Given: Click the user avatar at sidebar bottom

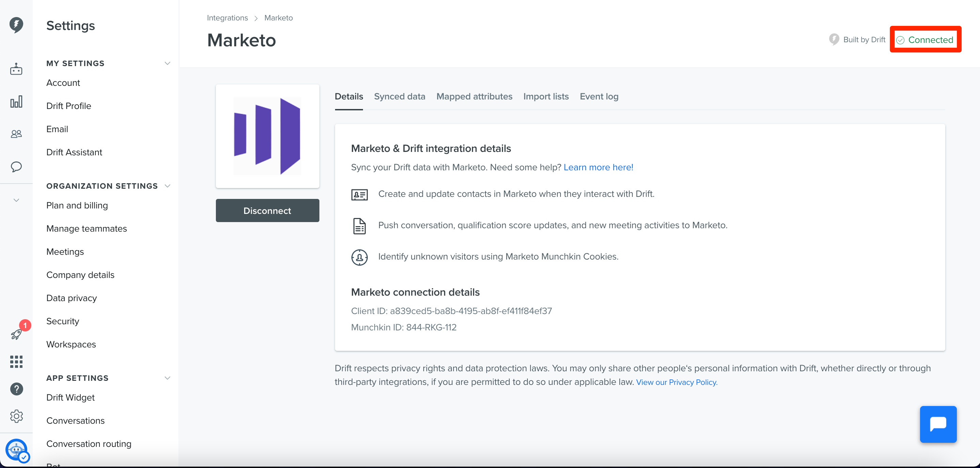Looking at the screenshot, I should tap(17, 450).
